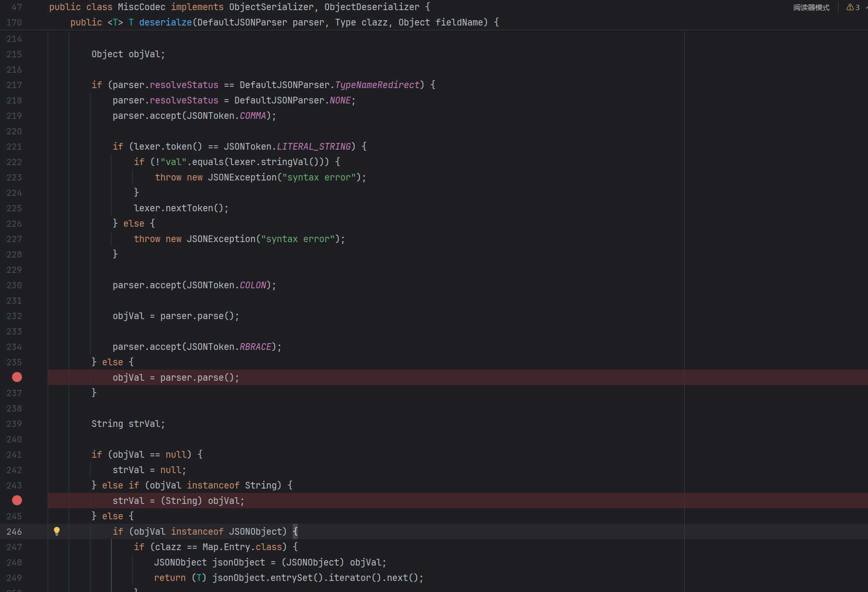The image size is (868, 592).
Task: Open the warning indicator showing 3 problems
Action: pos(853,7)
